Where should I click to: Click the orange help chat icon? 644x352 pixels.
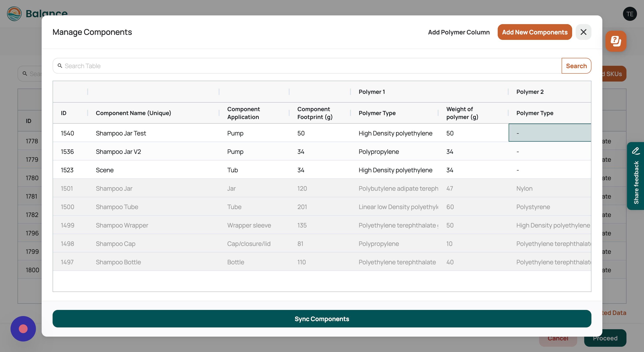(616, 41)
